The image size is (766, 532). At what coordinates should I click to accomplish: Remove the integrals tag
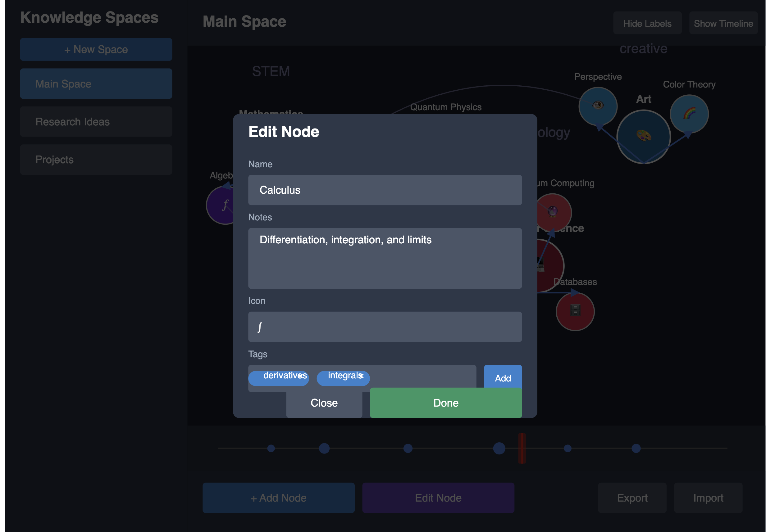pyautogui.click(x=361, y=376)
